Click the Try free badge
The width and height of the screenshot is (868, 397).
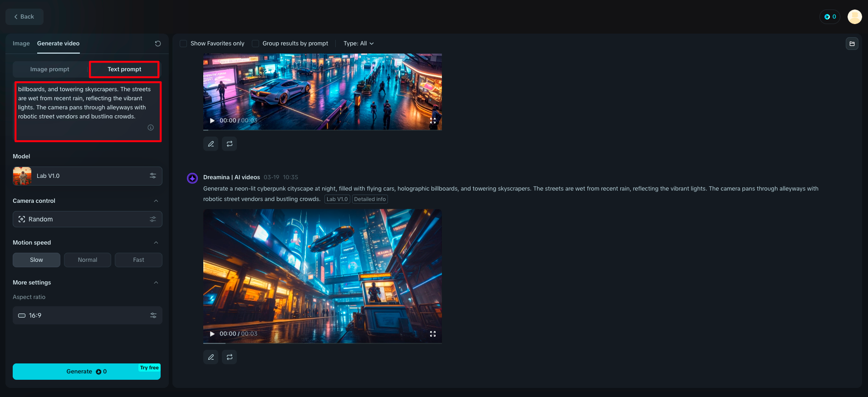click(x=149, y=368)
